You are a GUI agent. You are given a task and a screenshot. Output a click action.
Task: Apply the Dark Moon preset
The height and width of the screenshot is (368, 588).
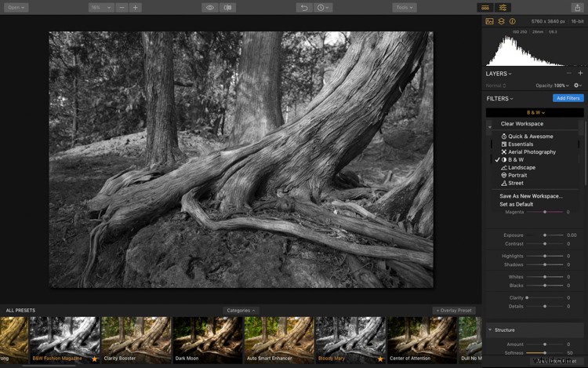click(x=208, y=340)
